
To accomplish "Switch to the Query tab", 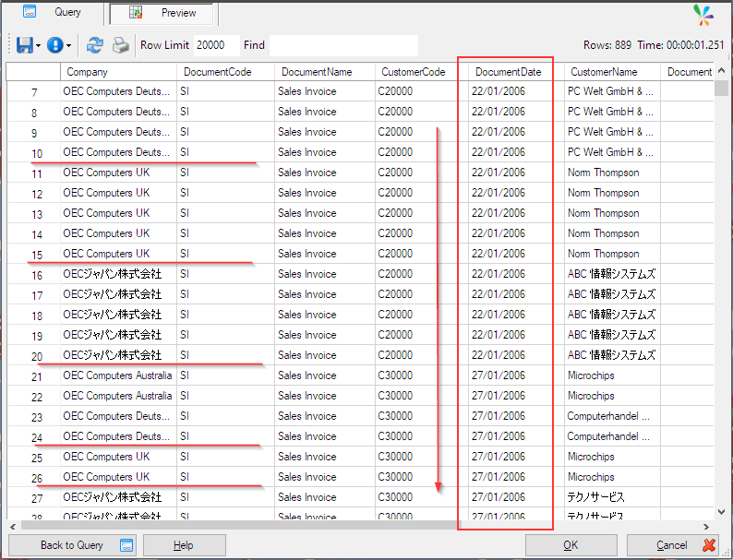I will point(53,13).
